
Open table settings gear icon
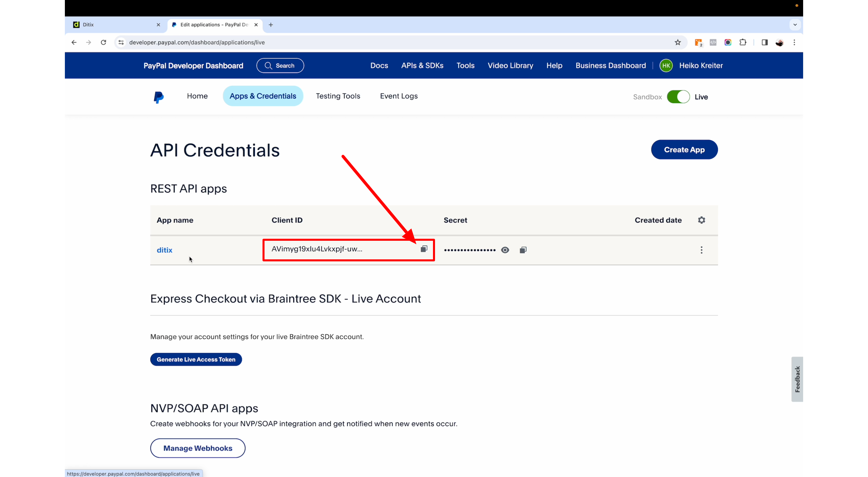(702, 220)
